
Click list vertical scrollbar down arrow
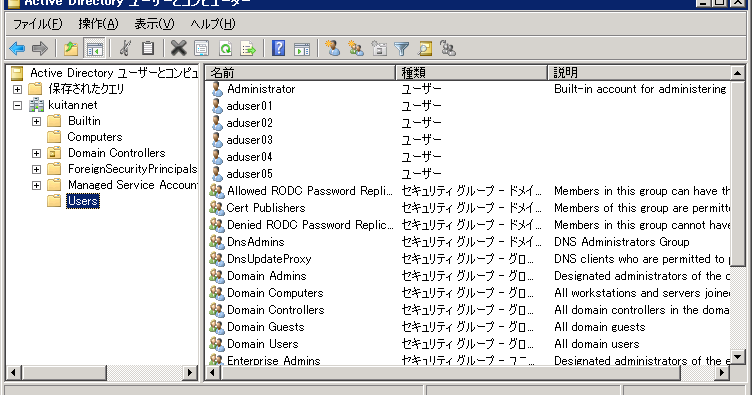738,357
